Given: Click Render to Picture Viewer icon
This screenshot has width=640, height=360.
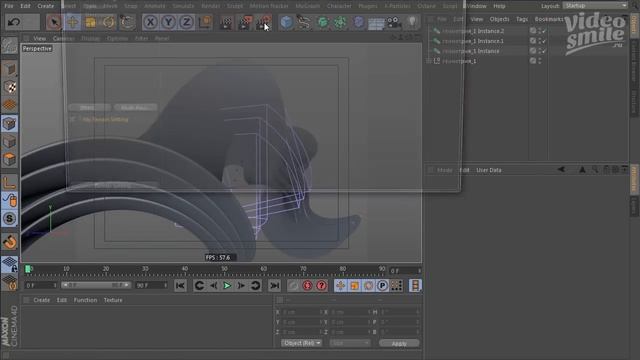Looking at the screenshot, I should [x=245, y=22].
